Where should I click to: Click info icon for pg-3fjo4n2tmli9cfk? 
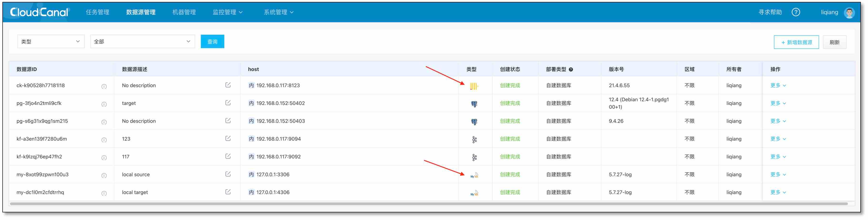click(x=104, y=104)
